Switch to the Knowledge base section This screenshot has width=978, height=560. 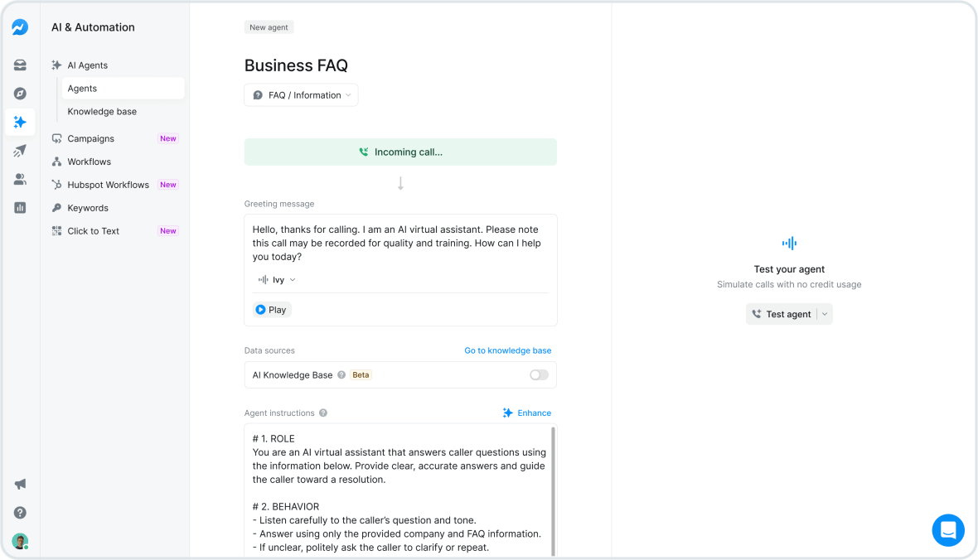coord(102,111)
